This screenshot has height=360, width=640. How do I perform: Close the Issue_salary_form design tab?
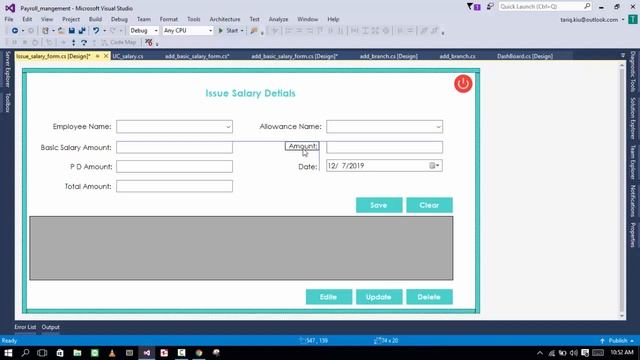(x=106, y=56)
